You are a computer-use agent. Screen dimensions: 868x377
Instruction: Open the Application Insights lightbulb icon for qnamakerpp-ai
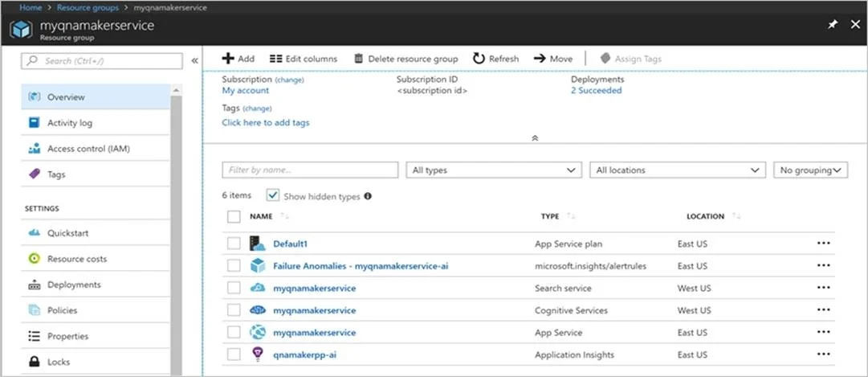pyautogui.click(x=258, y=354)
